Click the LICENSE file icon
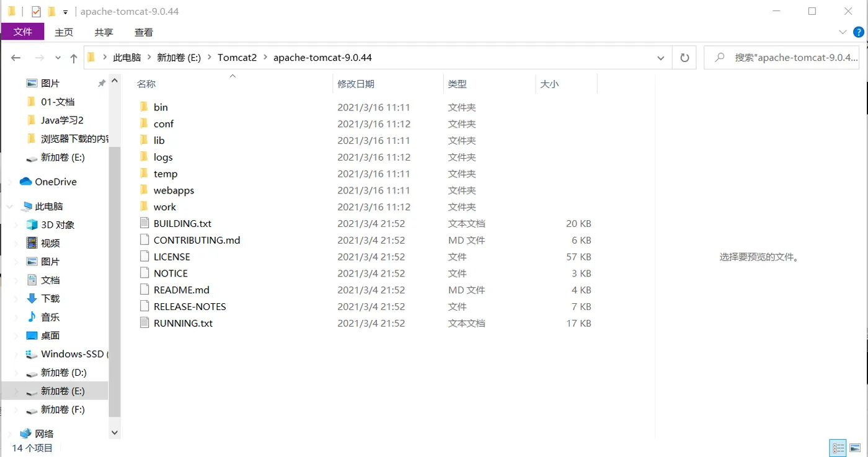This screenshot has height=457, width=868. click(x=144, y=257)
